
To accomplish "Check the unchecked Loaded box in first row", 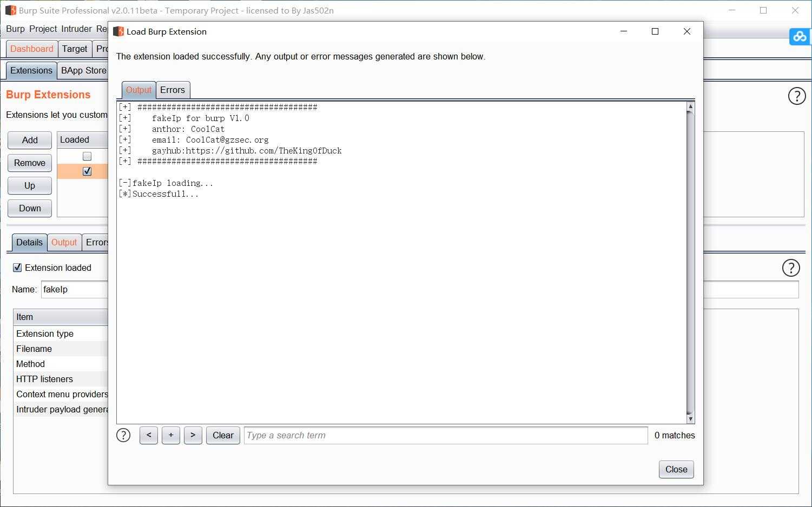I will coord(87,156).
